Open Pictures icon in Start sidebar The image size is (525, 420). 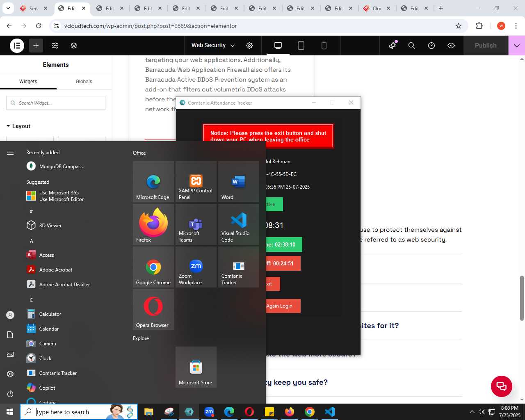(x=10, y=354)
